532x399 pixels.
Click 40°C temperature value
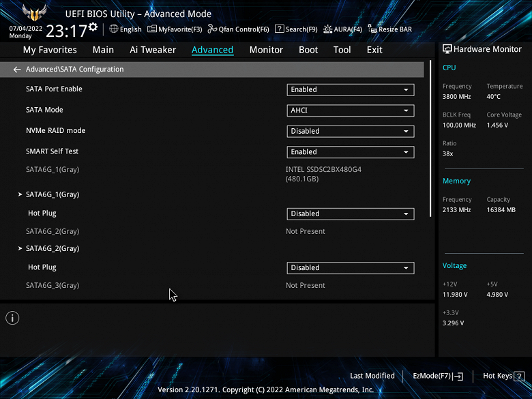click(493, 97)
